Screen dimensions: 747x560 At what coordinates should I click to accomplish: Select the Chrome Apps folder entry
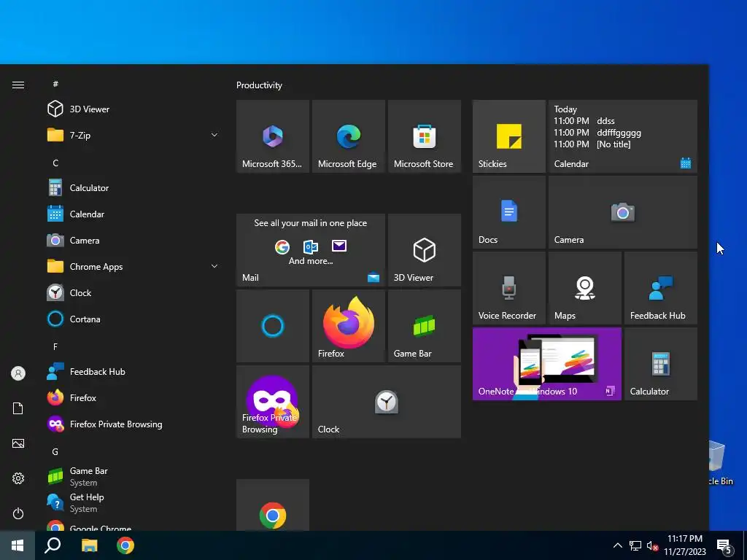coord(133,267)
